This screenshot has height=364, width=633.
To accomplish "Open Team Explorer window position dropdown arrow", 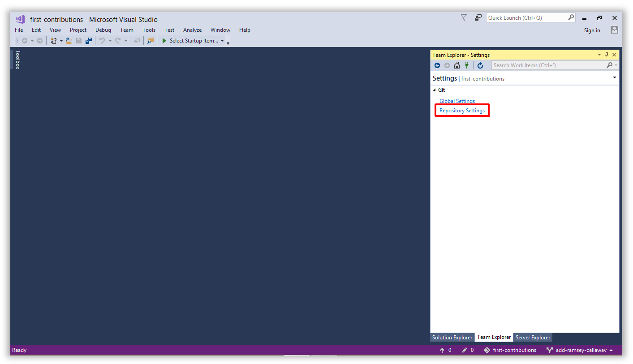I will click(599, 55).
